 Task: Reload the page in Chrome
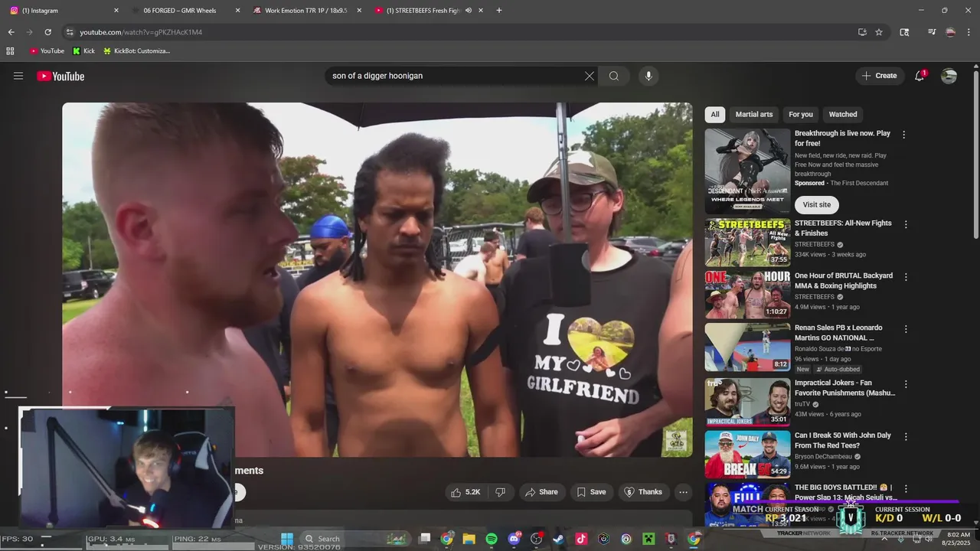pyautogui.click(x=47, y=32)
